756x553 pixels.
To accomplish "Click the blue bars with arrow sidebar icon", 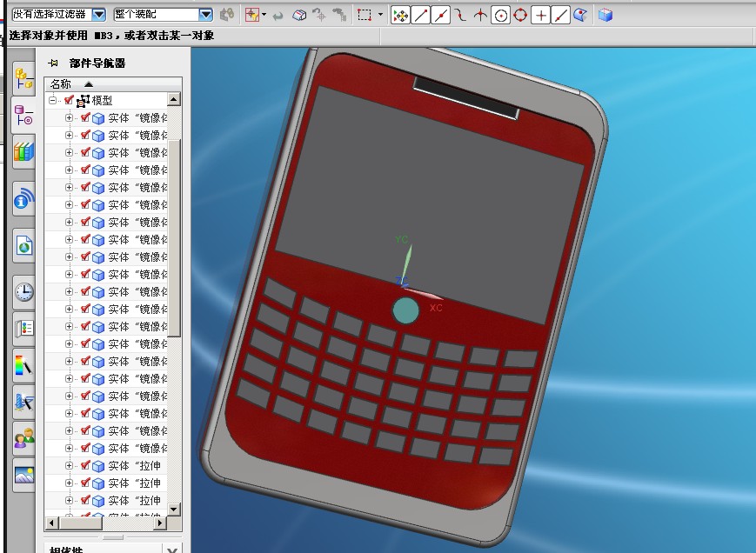I will pos(23,402).
